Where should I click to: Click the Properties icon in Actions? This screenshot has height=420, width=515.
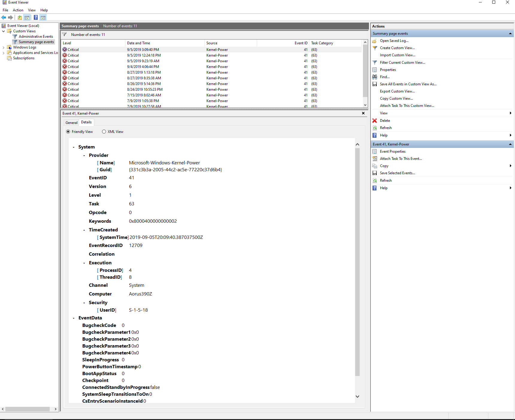tap(375, 70)
